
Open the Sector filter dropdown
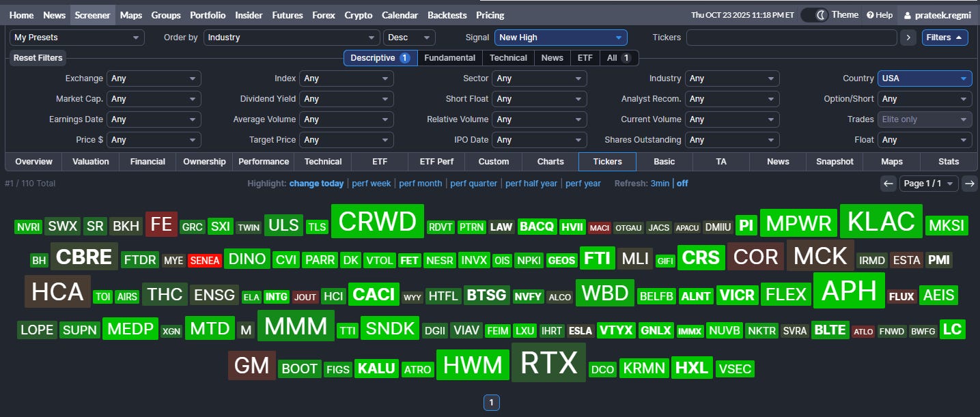pos(540,78)
